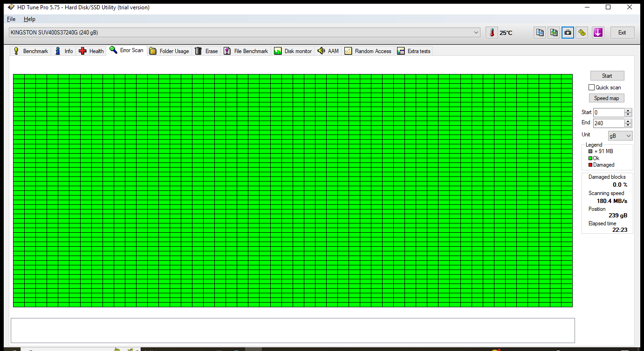
Task: Decrease the End value with down arrow
Action: click(x=628, y=125)
